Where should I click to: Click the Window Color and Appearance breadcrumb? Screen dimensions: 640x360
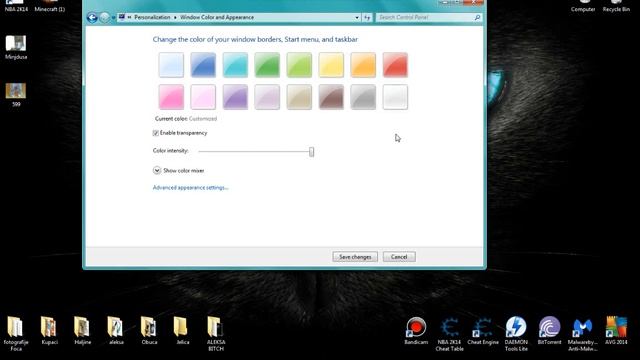point(217,18)
